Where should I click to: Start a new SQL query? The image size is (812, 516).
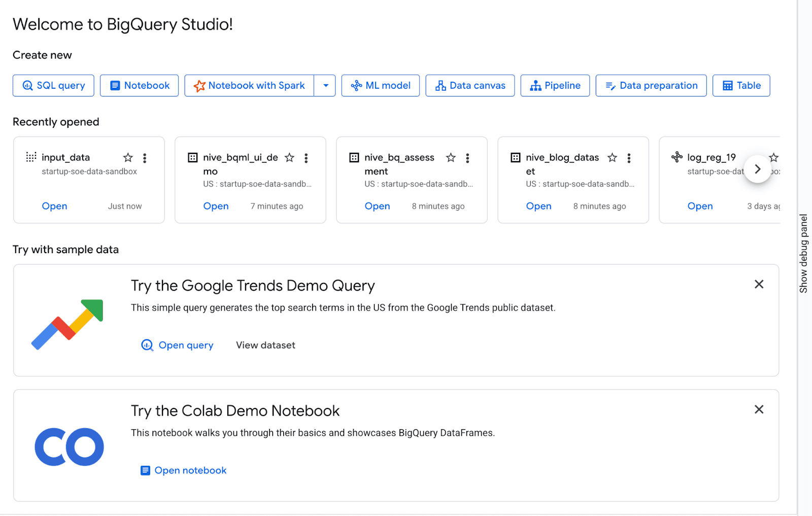(53, 85)
